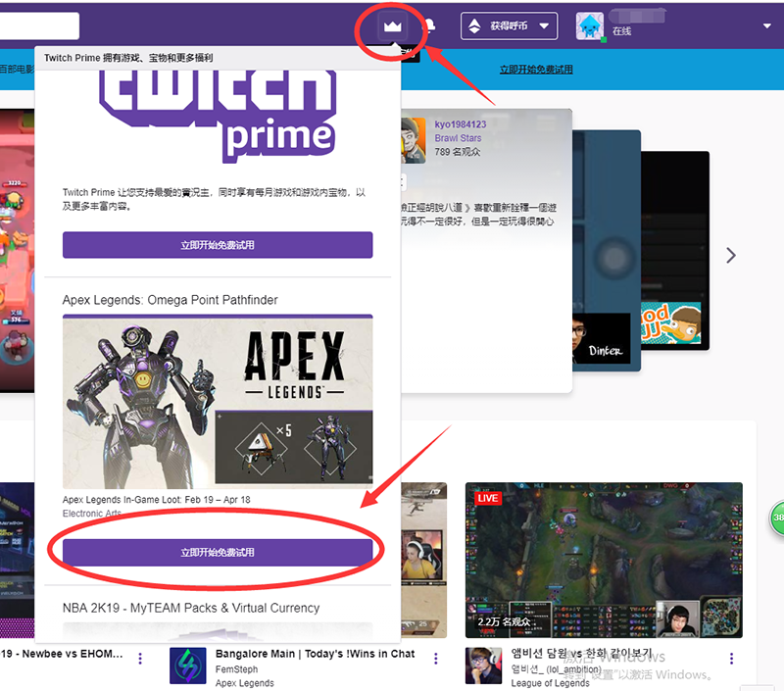Open the Twitch Prime crown icon
Image resolution: width=784 pixels, height=691 pixels.
(x=393, y=26)
